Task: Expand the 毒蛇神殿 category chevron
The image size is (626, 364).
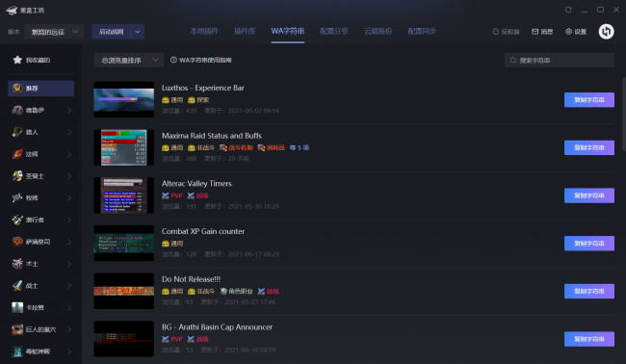Action: pos(69,351)
